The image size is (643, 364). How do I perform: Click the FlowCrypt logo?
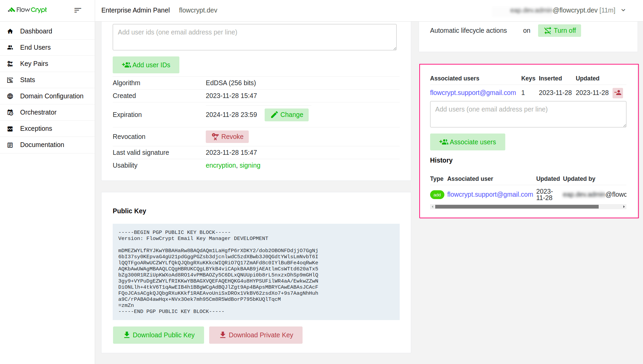(27, 10)
